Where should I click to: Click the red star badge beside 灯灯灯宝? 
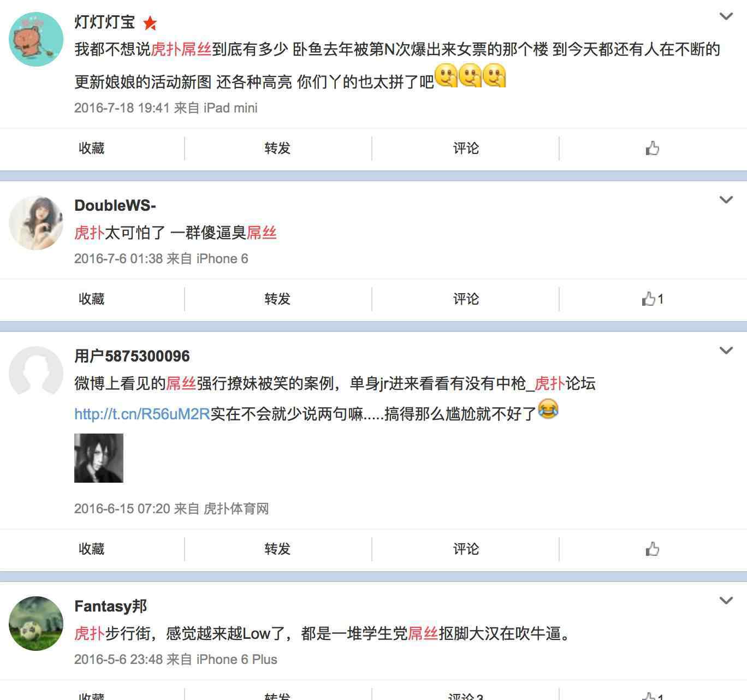tap(150, 23)
